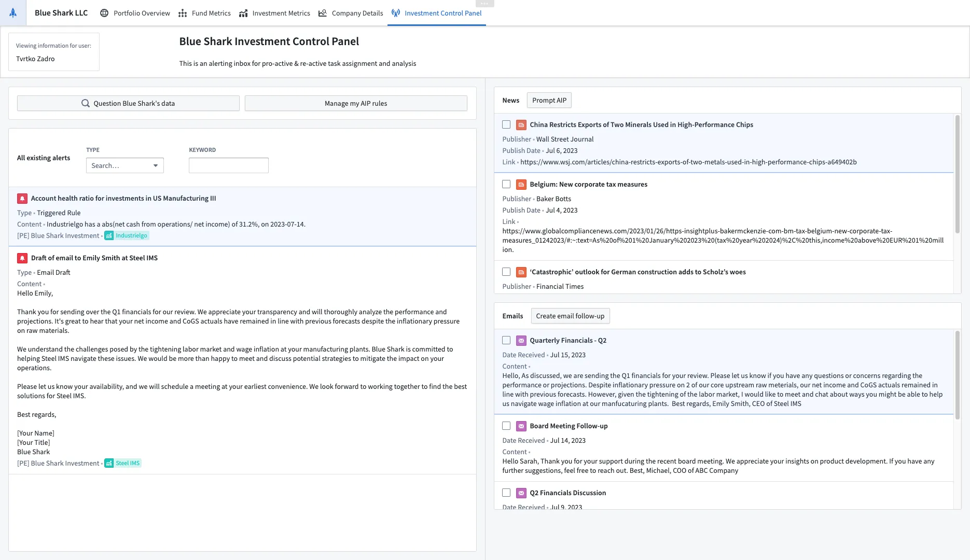Click the Create email follow-up button
Image resolution: width=970 pixels, height=560 pixels.
[570, 316]
